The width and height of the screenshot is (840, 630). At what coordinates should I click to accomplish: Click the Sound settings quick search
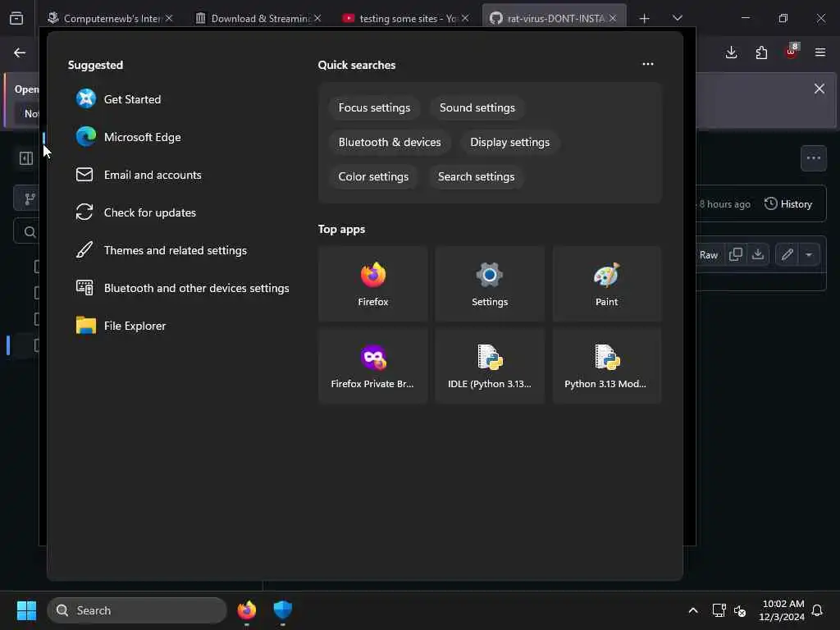coord(477,107)
